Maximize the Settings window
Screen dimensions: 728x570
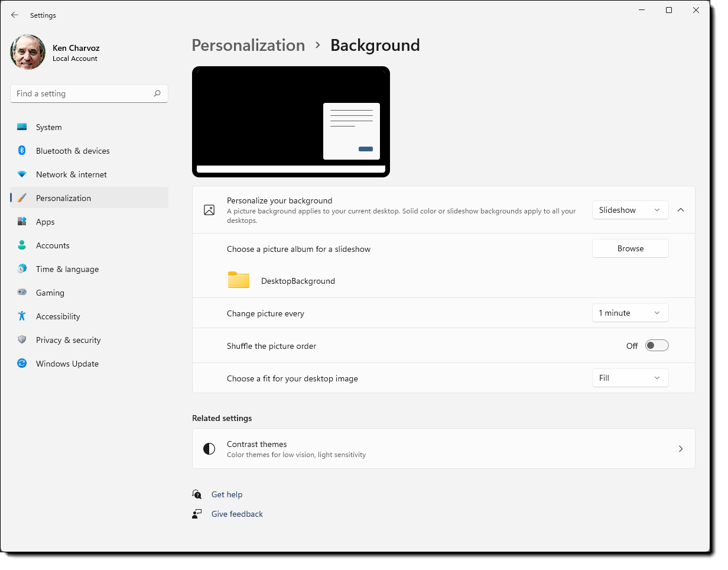click(669, 10)
